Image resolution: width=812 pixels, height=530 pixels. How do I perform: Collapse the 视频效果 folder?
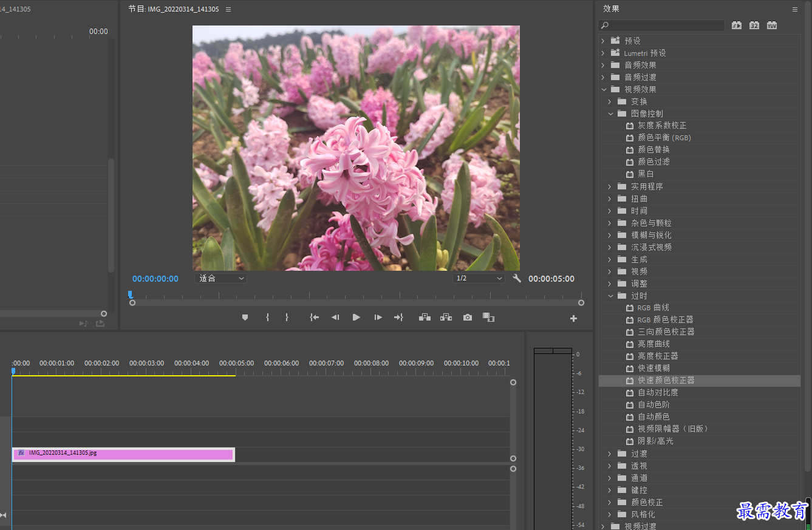click(x=603, y=89)
